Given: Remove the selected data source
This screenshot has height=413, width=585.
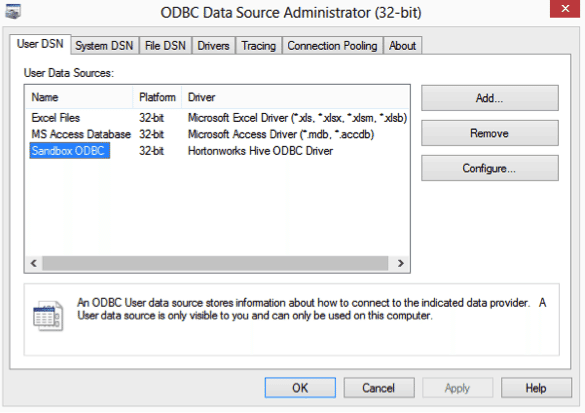Looking at the screenshot, I should [x=490, y=133].
